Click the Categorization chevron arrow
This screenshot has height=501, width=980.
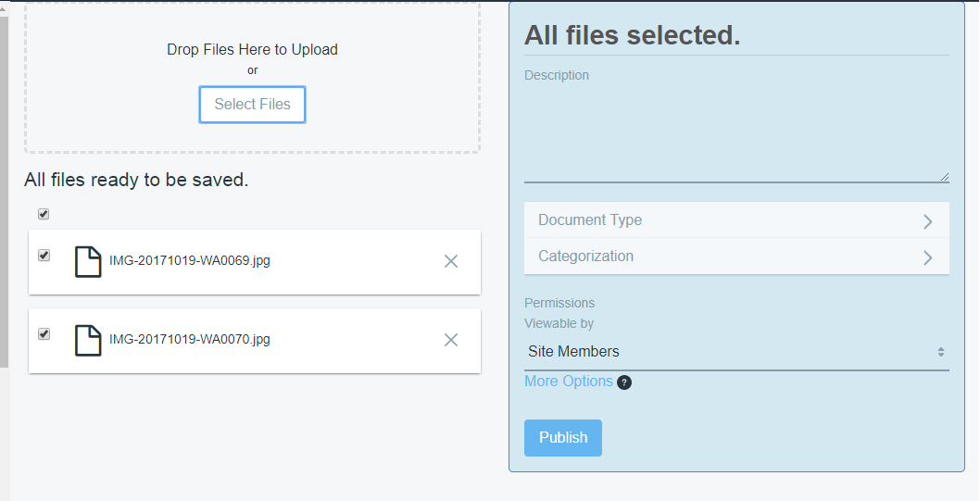pyautogui.click(x=927, y=257)
